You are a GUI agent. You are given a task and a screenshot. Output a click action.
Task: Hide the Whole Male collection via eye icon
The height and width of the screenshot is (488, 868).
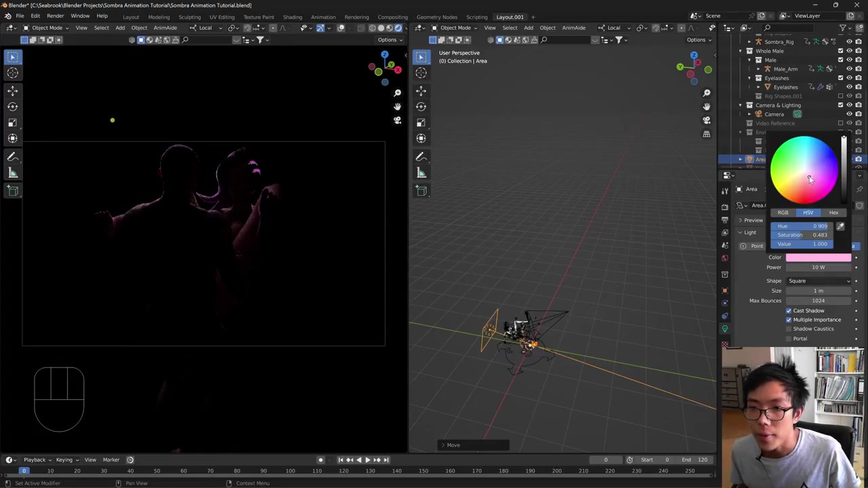[849, 51]
